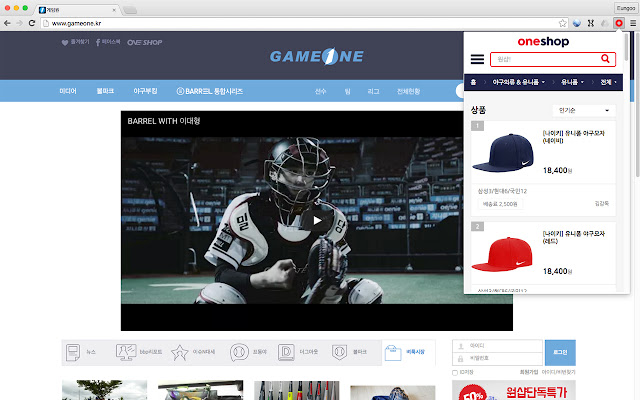640x400 pixels.
Task: Open the BARREL series navigation menu item
Action: [209, 91]
